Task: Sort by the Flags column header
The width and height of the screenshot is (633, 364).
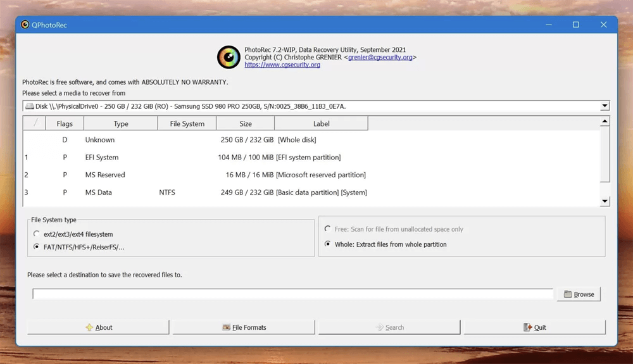Action: click(65, 123)
